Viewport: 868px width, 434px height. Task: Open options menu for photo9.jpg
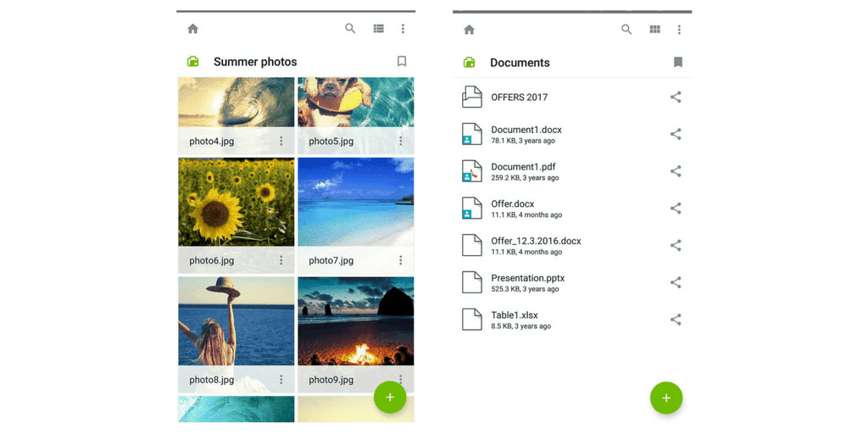tap(401, 379)
